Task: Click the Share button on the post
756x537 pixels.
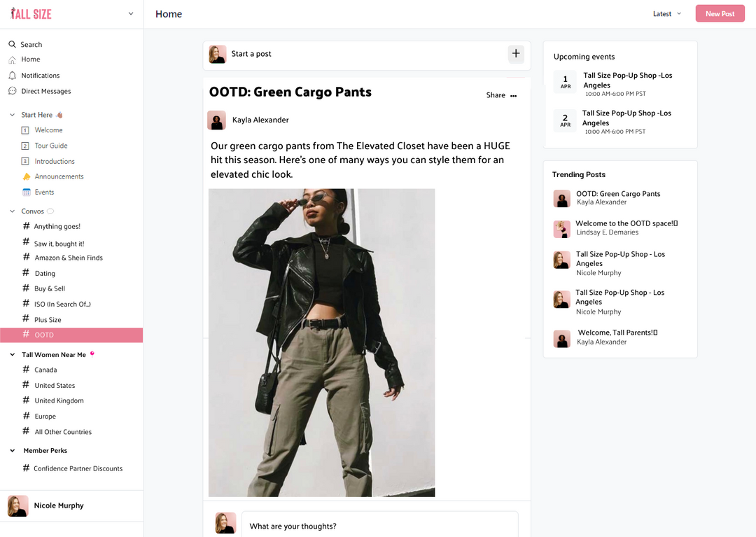Action: [496, 95]
